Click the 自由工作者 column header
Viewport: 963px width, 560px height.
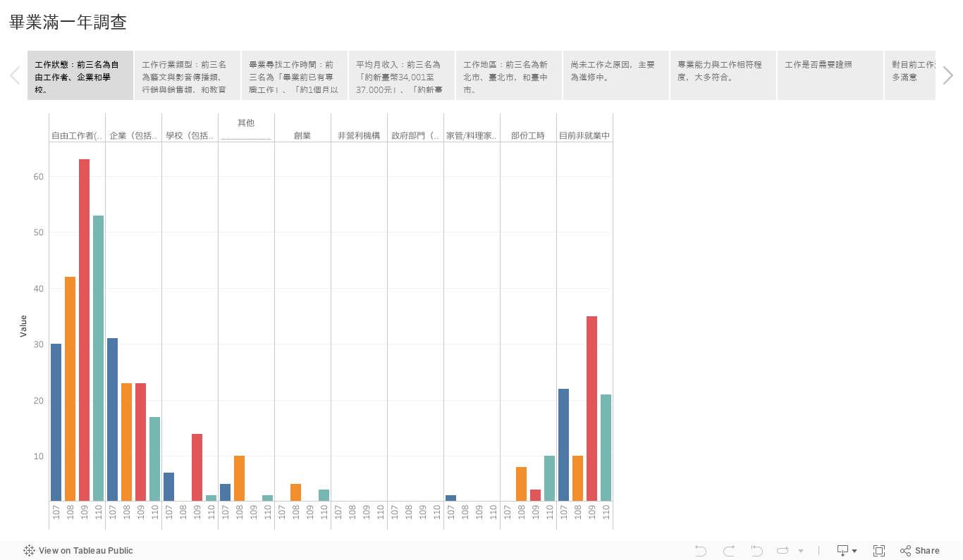tap(77, 135)
